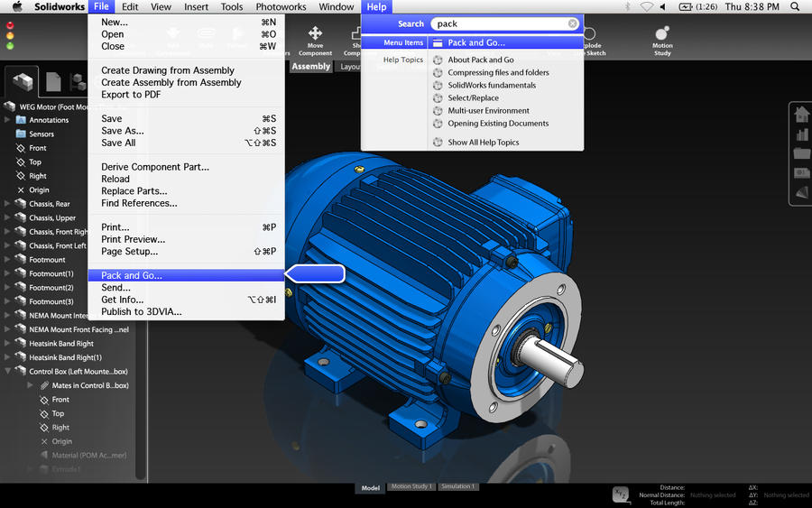Image resolution: width=812 pixels, height=508 pixels.
Task: Open Compressing files and folders help topic
Action: pos(498,72)
